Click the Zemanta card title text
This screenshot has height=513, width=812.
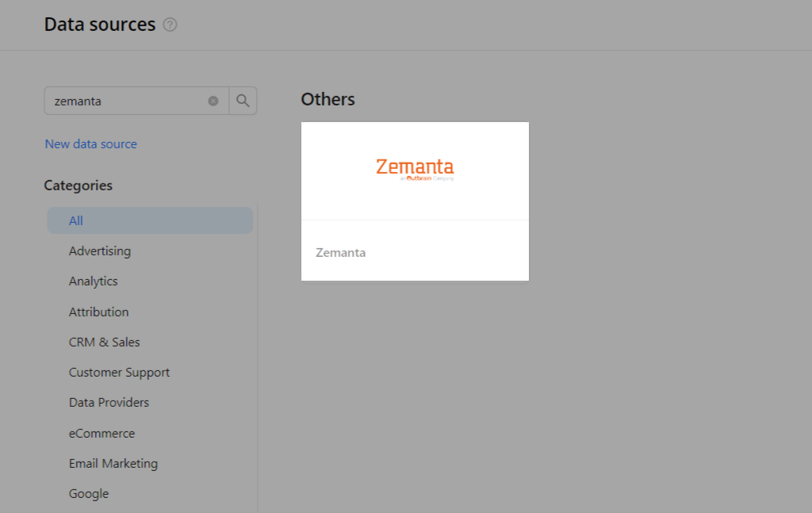[341, 253]
